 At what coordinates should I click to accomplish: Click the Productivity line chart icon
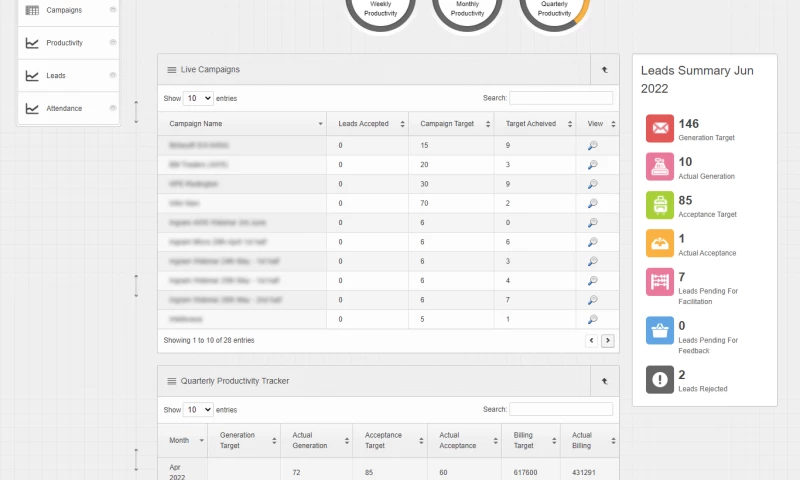(x=32, y=43)
